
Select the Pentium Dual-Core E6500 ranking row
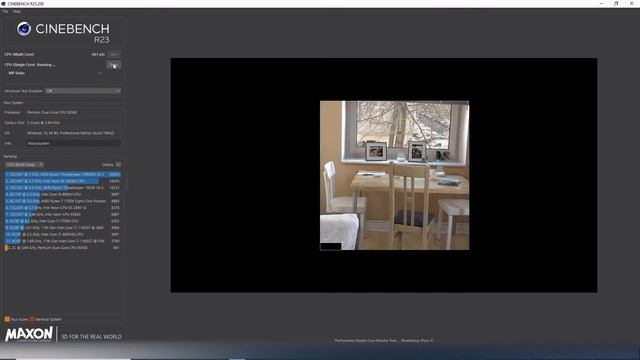click(63, 248)
